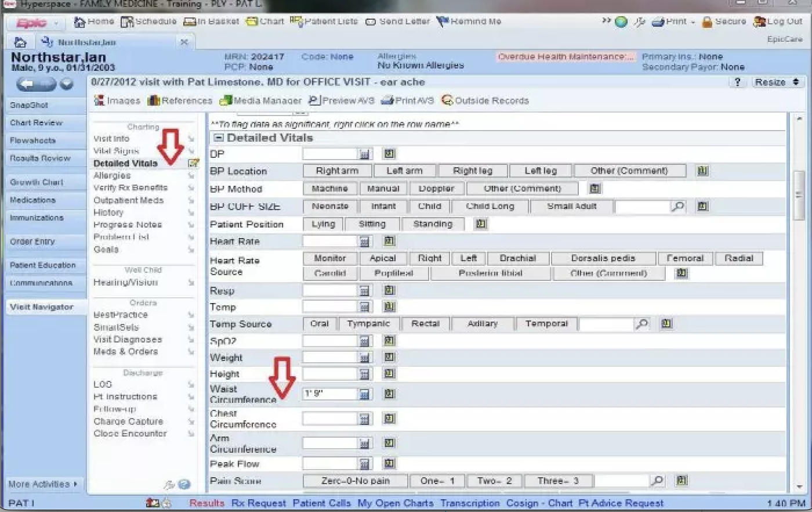Image resolution: width=812 pixels, height=512 pixels.
Task: Select Zero-0-No pain score
Action: pos(356,481)
